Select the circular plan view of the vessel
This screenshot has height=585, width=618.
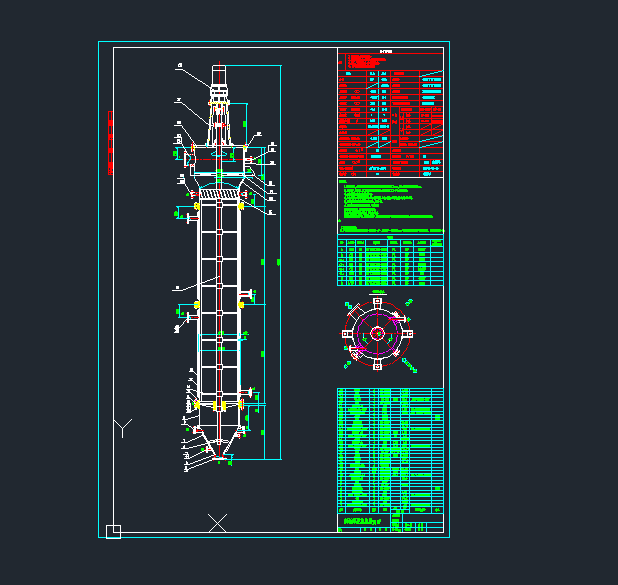(378, 334)
